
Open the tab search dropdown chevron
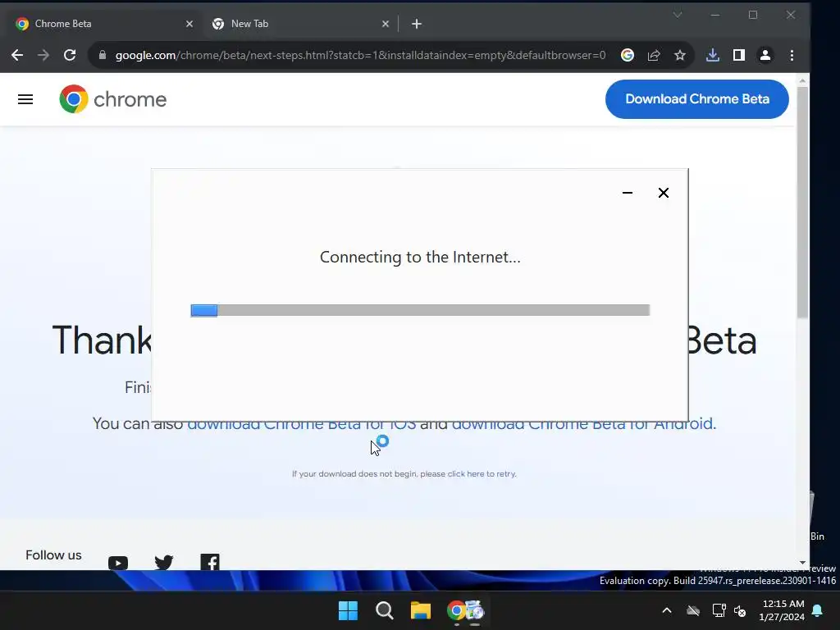(x=678, y=15)
